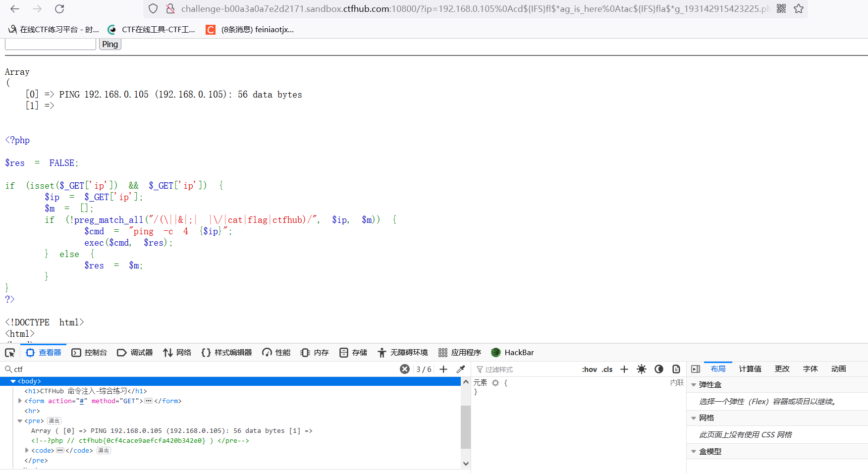
Task: Switch to the 布局 layout tab
Action: tap(718, 369)
